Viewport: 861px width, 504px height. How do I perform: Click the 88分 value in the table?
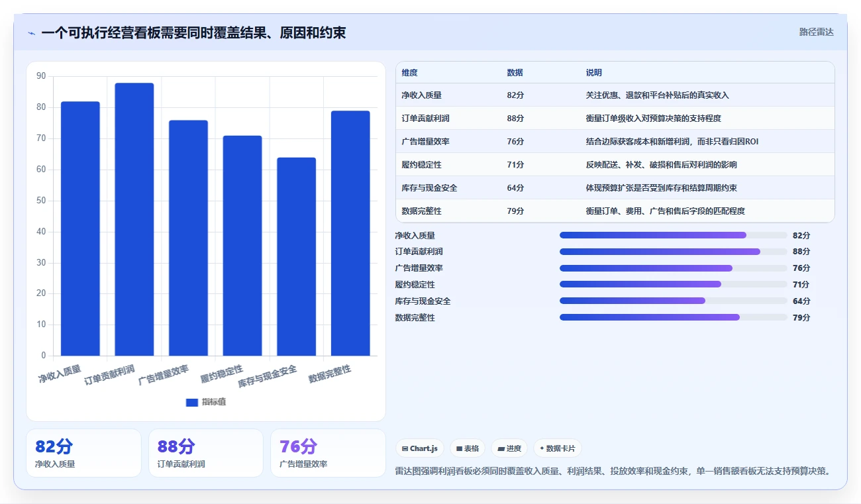pos(515,119)
